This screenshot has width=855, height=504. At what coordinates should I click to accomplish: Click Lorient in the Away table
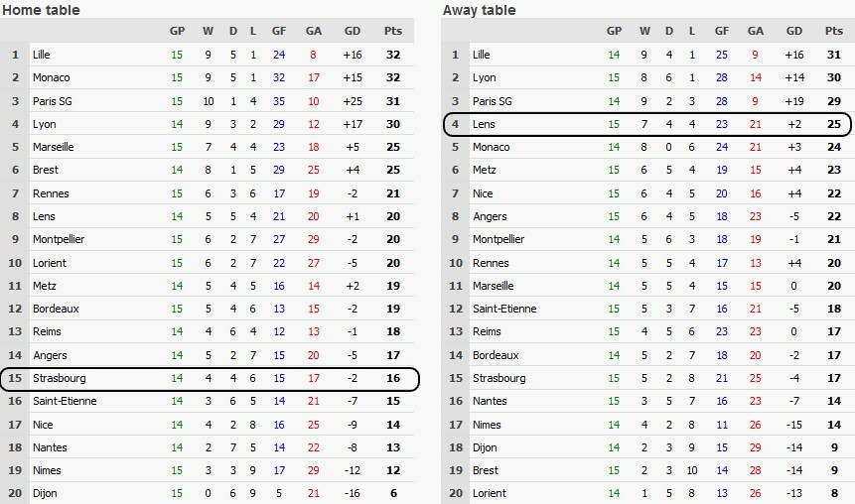(490, 493)
